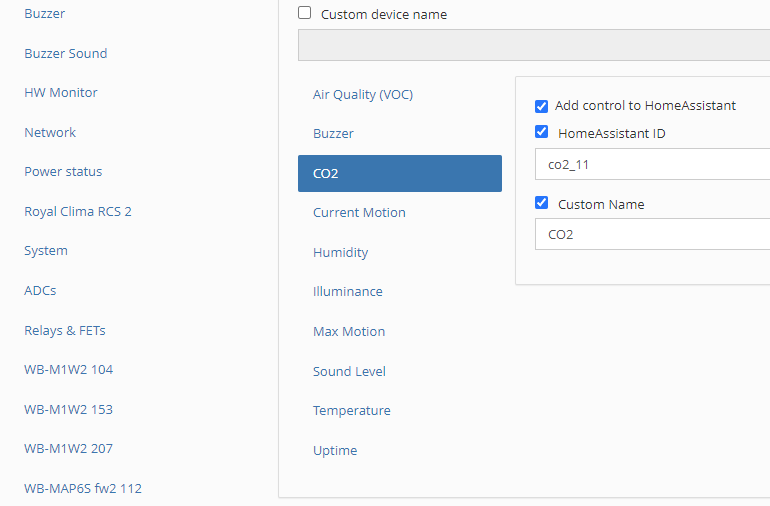Select Relays & FETs in sidebar
The width and height of the screenshot is (770, 506).
65,331
